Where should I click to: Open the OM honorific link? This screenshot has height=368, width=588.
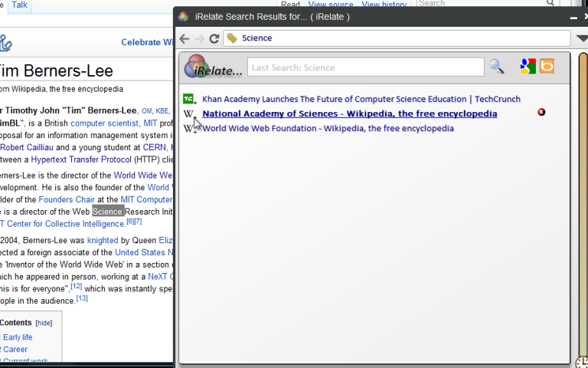point(147,111)
